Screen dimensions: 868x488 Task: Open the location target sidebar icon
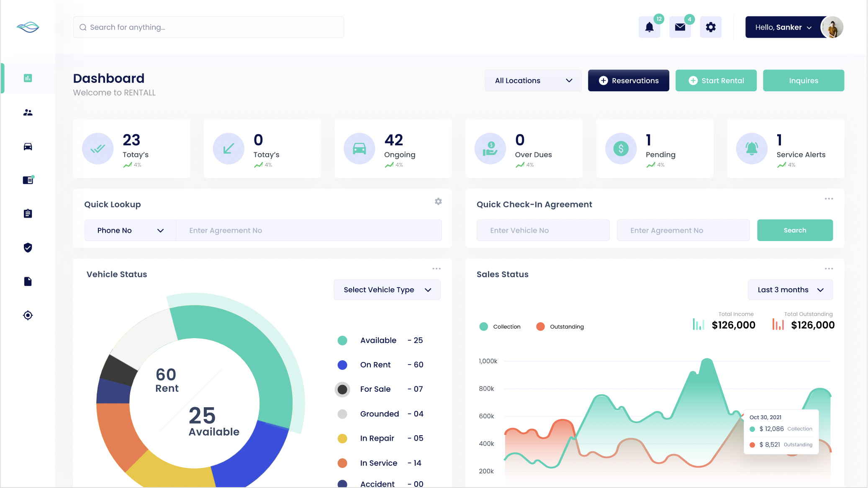point(28,315)
